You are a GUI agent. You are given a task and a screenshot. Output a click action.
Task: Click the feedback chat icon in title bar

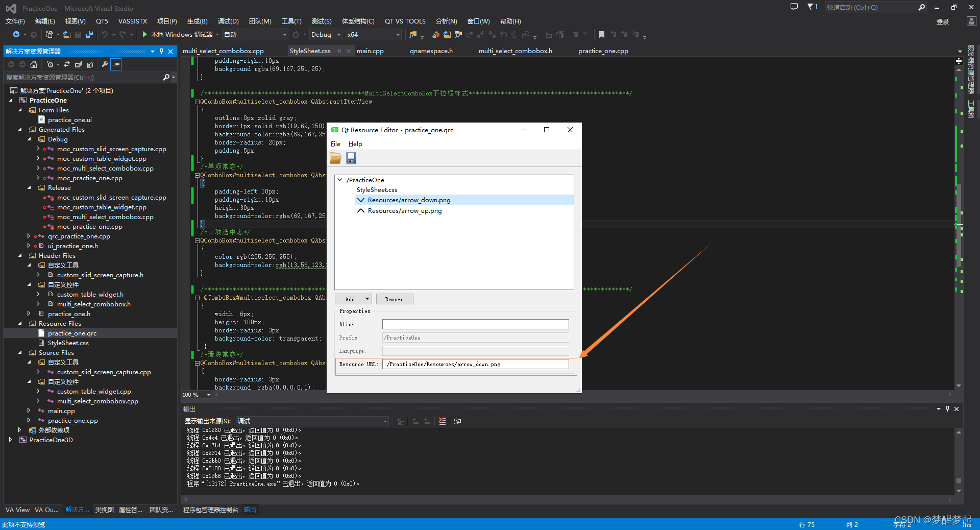click(794, 7)
